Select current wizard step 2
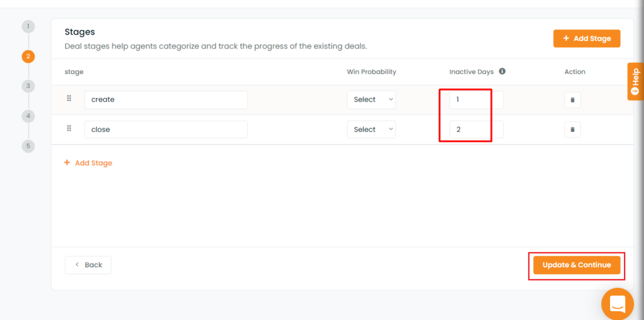 (28, 56)
